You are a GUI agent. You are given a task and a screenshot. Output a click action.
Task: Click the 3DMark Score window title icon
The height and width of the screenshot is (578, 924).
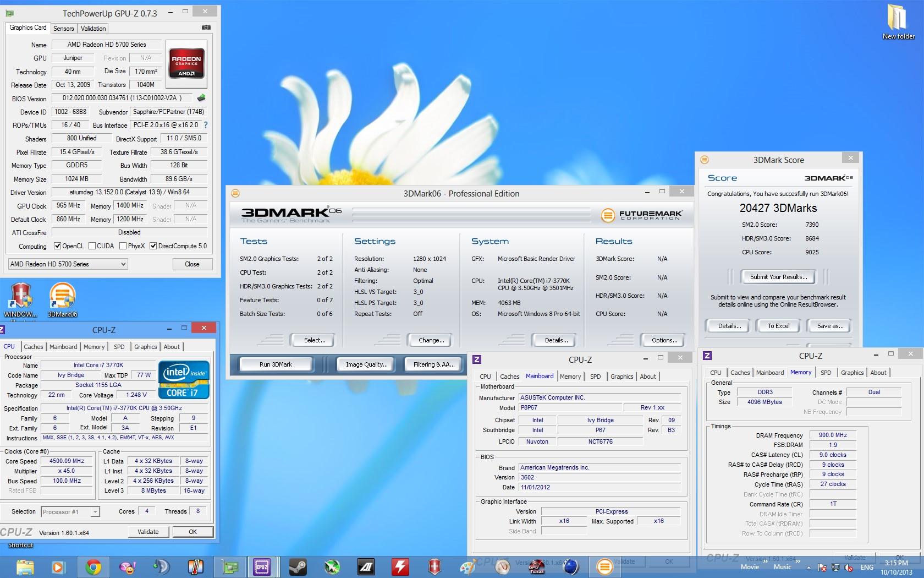point(705,160)
